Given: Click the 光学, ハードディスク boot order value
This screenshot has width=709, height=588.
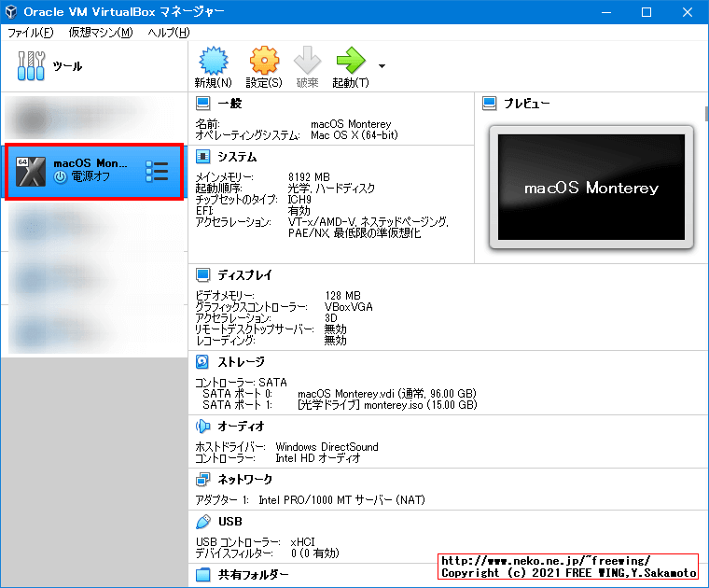Looking at the screenshot, I should (x=331, y=189).
